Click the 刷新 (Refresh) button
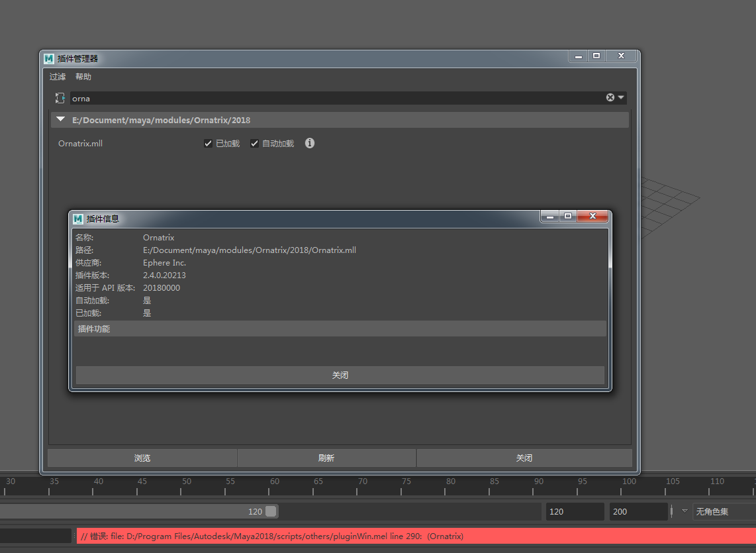 click(326, 458)
